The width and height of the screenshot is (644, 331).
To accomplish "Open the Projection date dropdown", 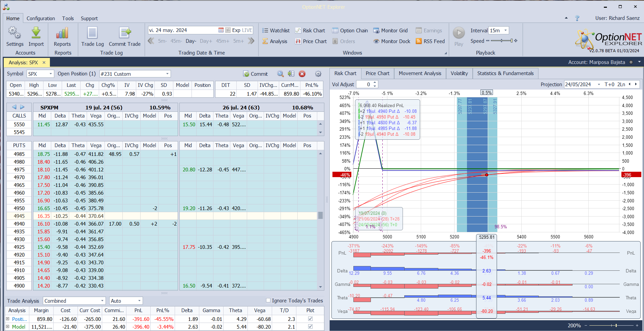I will pyautogui.click(x=599, y=85).
